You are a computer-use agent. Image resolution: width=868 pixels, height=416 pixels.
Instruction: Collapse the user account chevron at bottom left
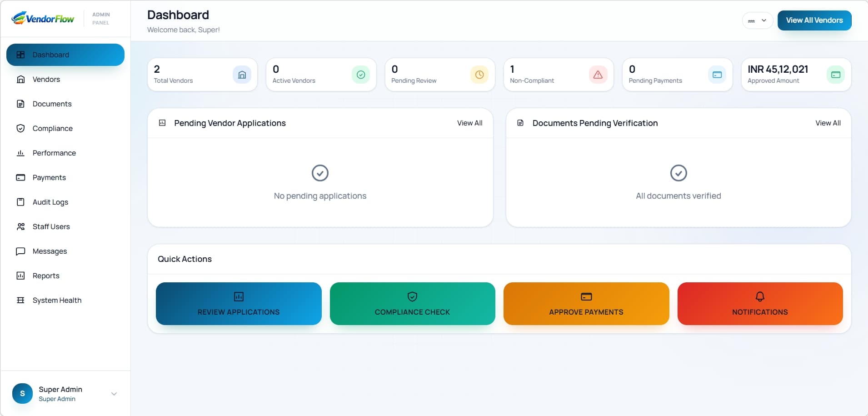pyautogui.click(x=114, y=394)
